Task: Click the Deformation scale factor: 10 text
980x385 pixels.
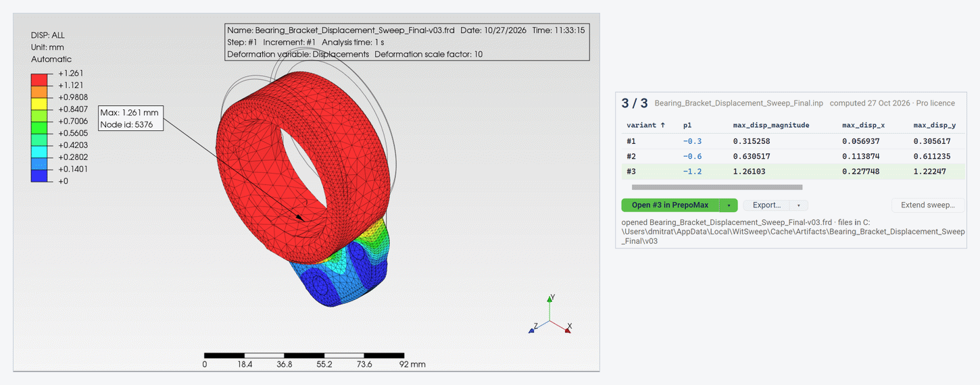Action: pos(428,54)
